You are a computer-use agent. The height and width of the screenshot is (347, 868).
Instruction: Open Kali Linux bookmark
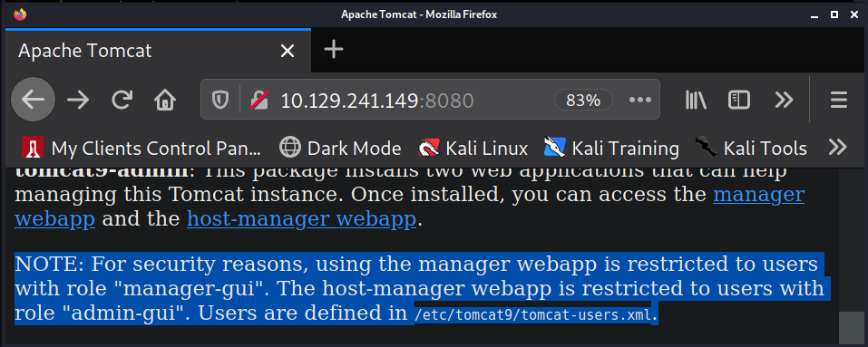coord(473,148)
